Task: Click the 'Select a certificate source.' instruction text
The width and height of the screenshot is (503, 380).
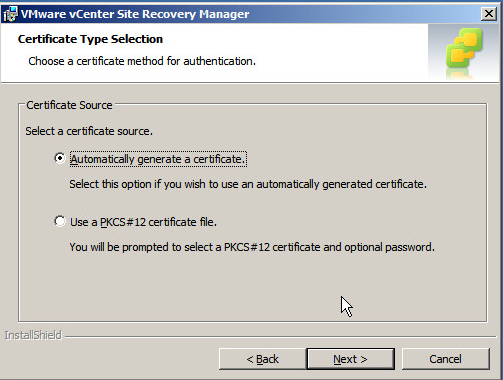Action: pos(89,131)
